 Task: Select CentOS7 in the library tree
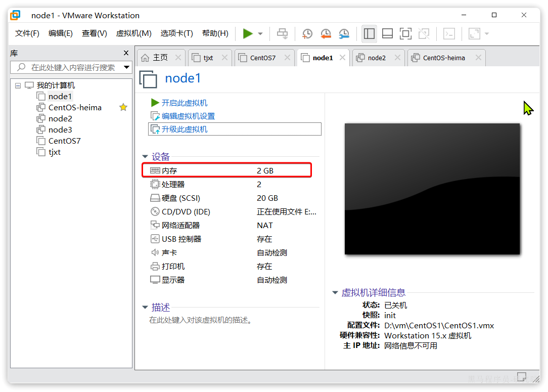tap(64, 141)
